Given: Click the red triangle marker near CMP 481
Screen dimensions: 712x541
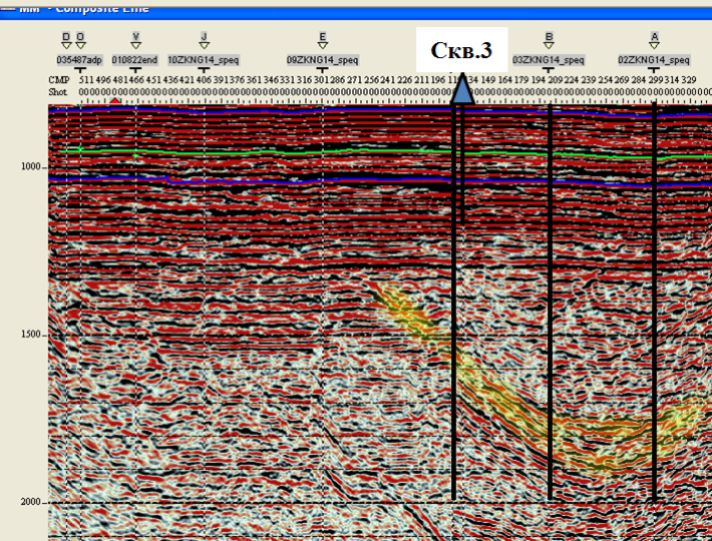Looking at the screenshot, I should (116, 101).
